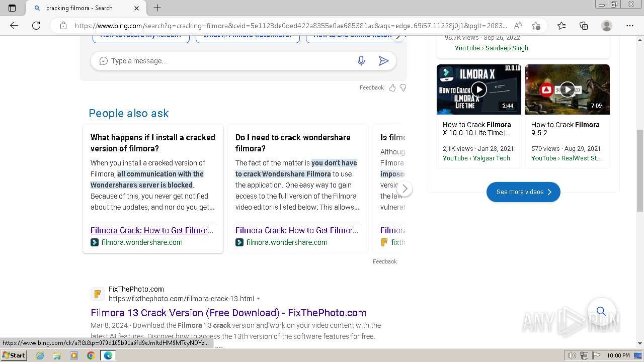Select the cracking filmora - Search tab

click(85, 8)
